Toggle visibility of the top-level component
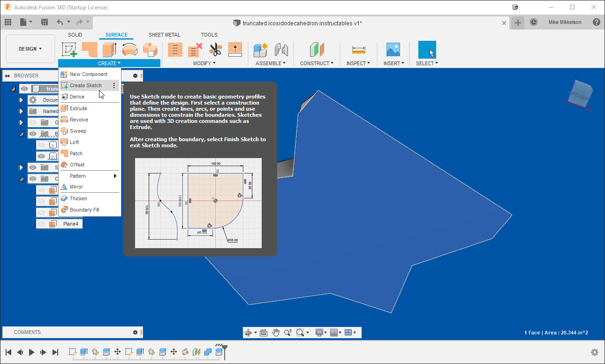The height and width of the screenshot is (364, 605). tap(24, 88)
